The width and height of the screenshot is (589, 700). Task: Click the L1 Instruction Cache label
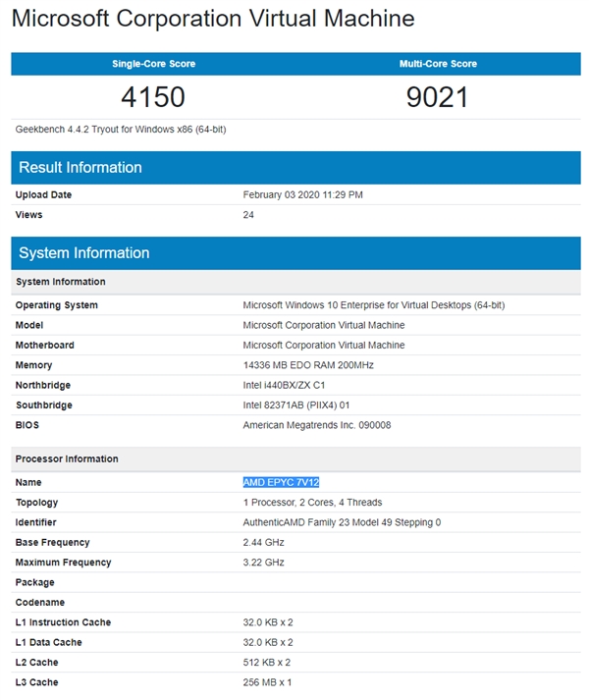click(63, 622)
